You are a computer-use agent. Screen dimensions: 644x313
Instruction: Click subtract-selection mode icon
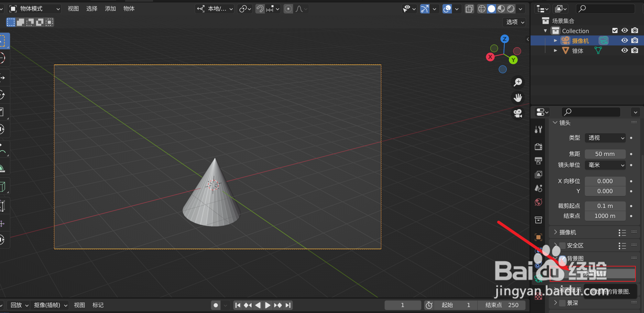tap(30, 22)
